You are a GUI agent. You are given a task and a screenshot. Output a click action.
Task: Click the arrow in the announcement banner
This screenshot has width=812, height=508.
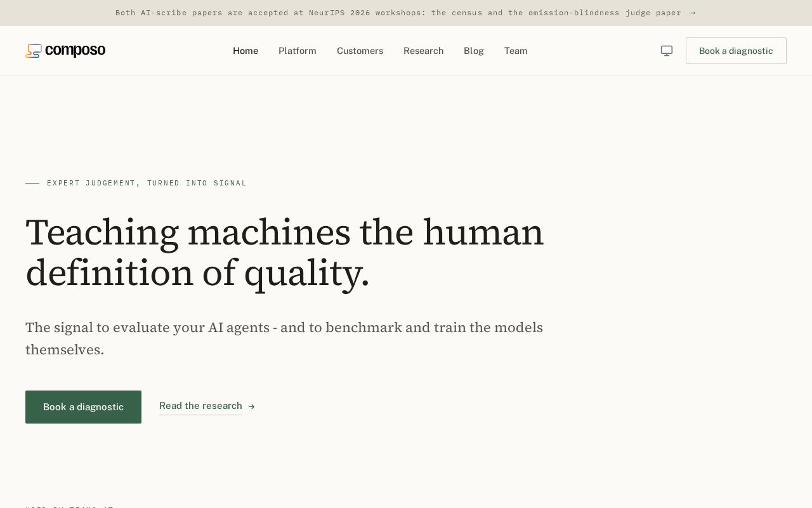[x=692, y=13]
